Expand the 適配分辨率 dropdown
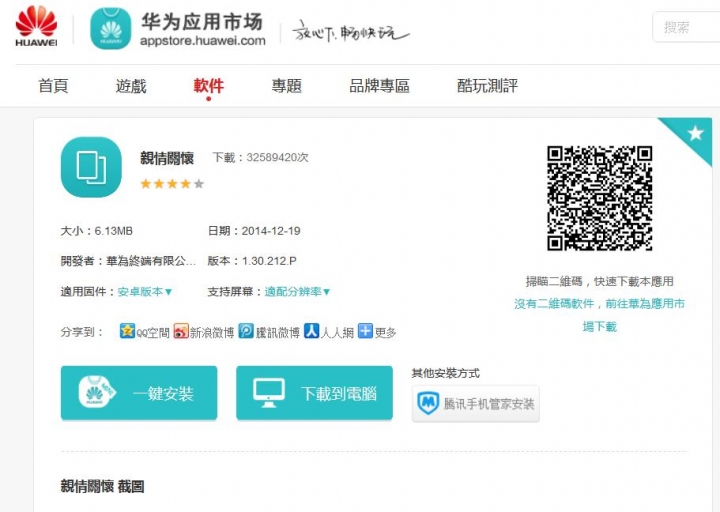720x512 pixels. coord(297,292)
